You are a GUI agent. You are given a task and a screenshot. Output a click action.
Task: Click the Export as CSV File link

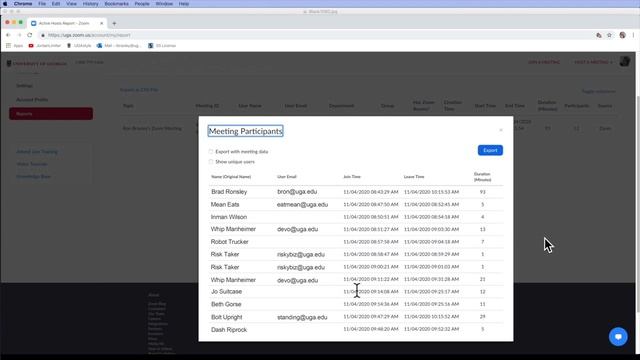coord(139,89)
